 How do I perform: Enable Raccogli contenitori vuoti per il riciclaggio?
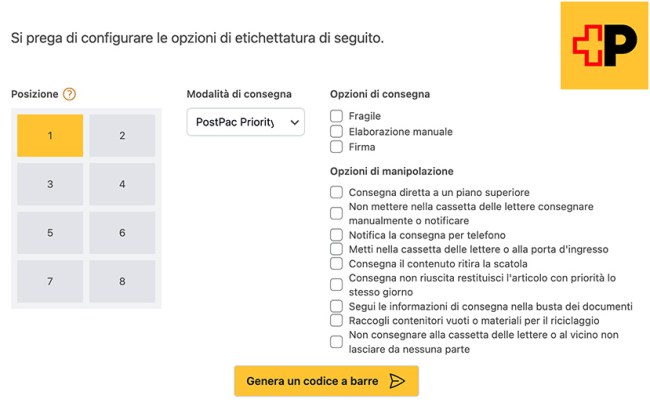tap(337, 320)
